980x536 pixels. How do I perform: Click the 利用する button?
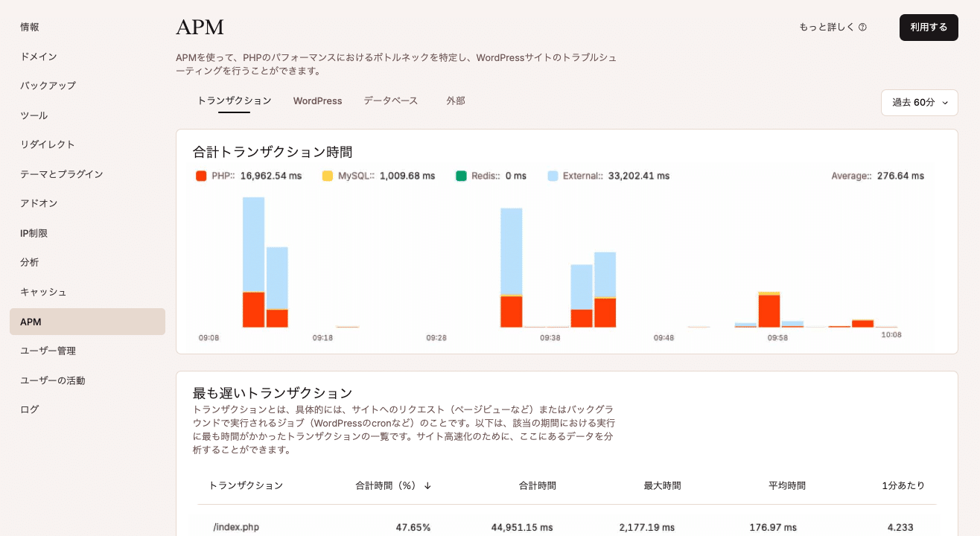click(x=928, y=27)
